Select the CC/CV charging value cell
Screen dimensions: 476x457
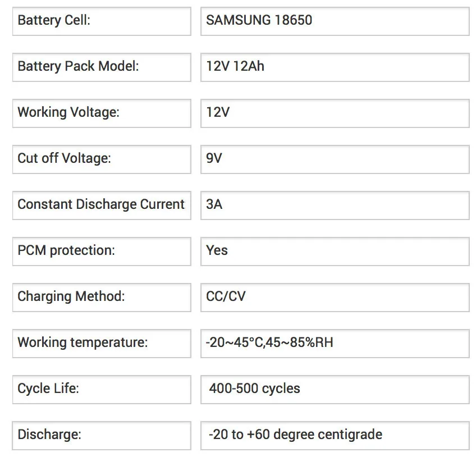(335, 298)
